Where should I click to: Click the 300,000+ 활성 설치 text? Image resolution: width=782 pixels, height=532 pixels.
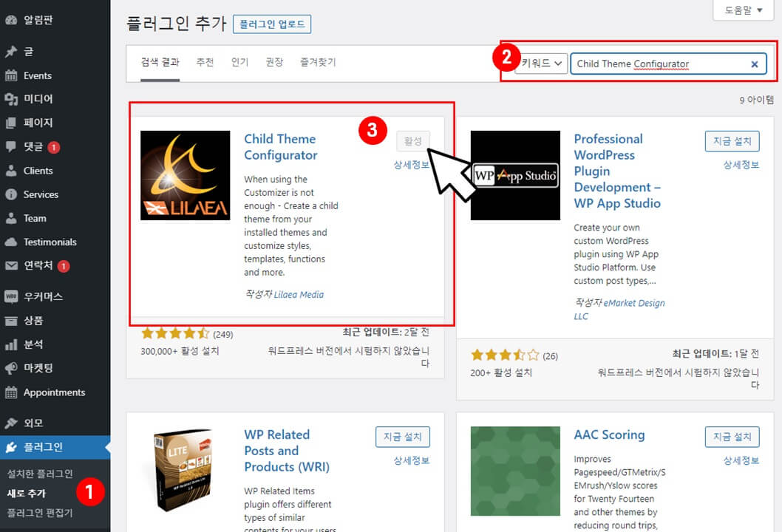[x=180, y=352]
